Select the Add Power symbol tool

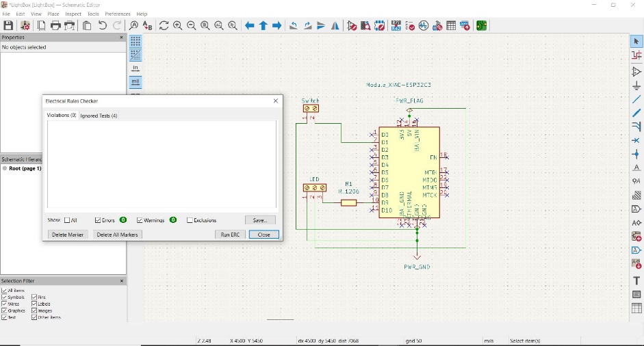pyautogui.click(x=636, y=85)
